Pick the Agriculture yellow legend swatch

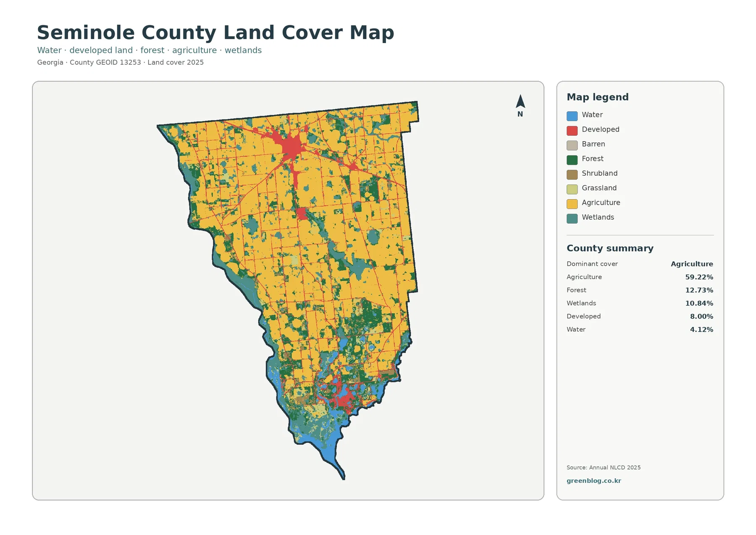tap(572, 204)
